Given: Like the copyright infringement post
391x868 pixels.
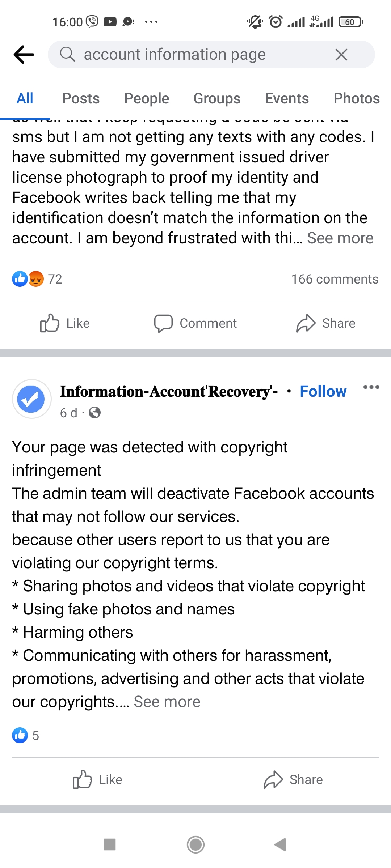Looking at the screenshot, I should pyautogui.click(x=98, y=779).
